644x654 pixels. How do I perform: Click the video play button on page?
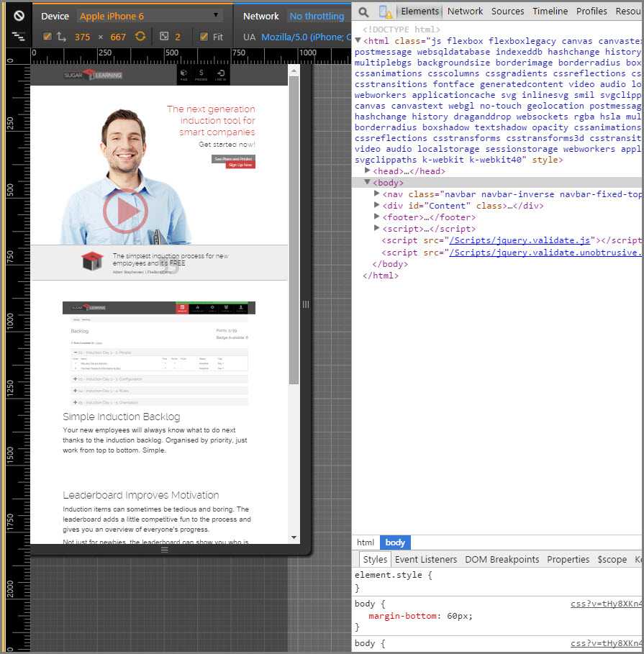(125, 211)
